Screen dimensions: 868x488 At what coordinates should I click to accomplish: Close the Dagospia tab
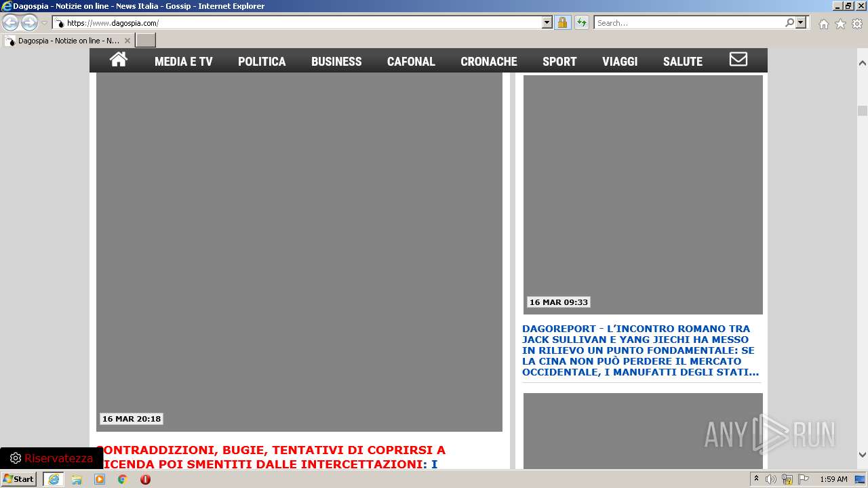pos(127,41)
